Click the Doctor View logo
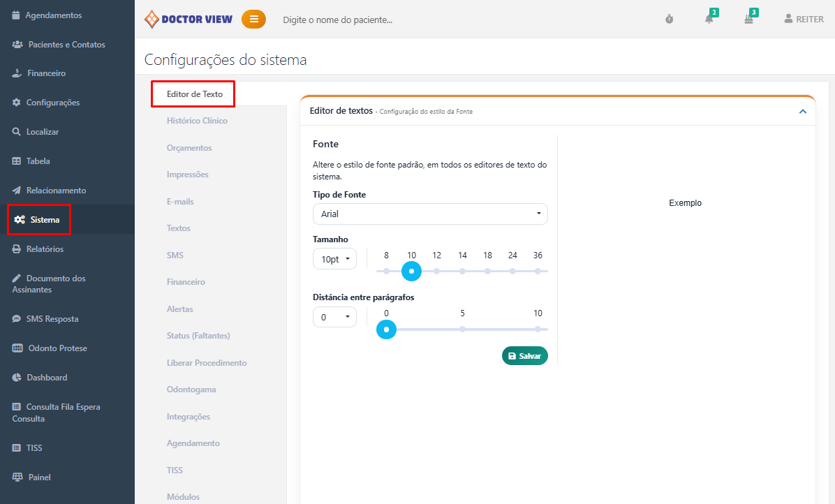The width and height of the screenshot is (835, 504). [x=189, y=20]
